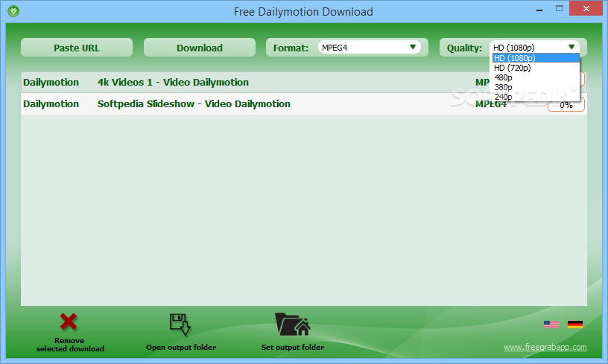Viewport: 608px width, 364px height.
Task: Click the Set output folder label
Action: point(293,348)
